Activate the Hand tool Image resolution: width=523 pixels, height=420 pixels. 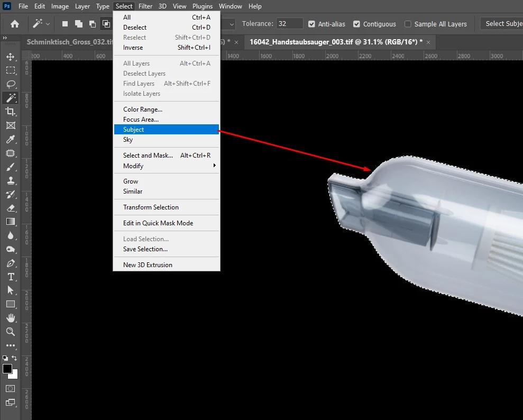tap(11, 318)
